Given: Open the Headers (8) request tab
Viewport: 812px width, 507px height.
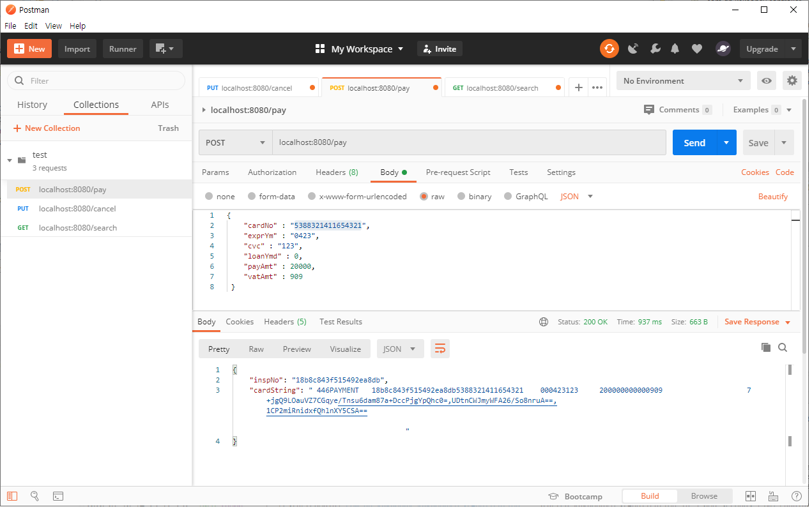Looking at the screenshot, I should click(337, 172).
